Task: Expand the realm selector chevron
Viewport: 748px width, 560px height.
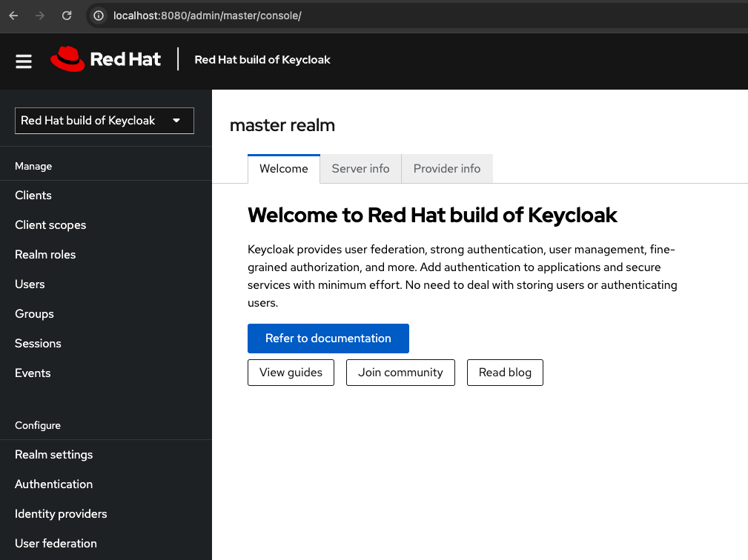Action: [x=177, y=120]
